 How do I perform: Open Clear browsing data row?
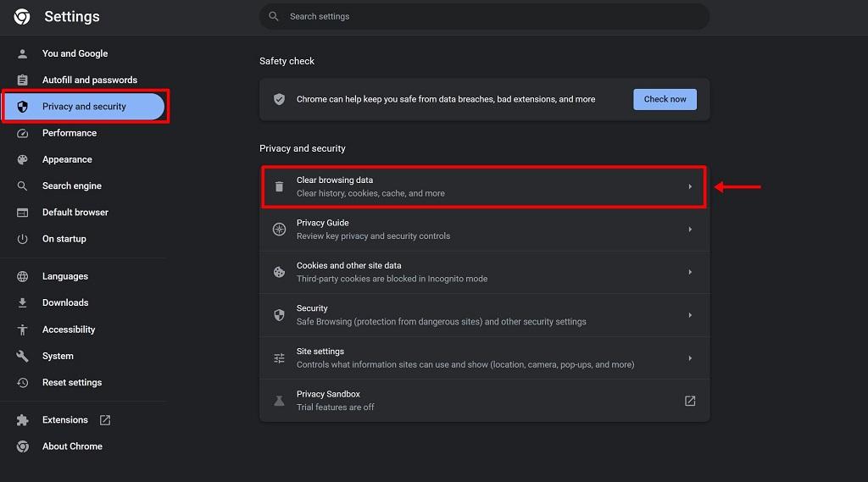(x=484, y=187)
